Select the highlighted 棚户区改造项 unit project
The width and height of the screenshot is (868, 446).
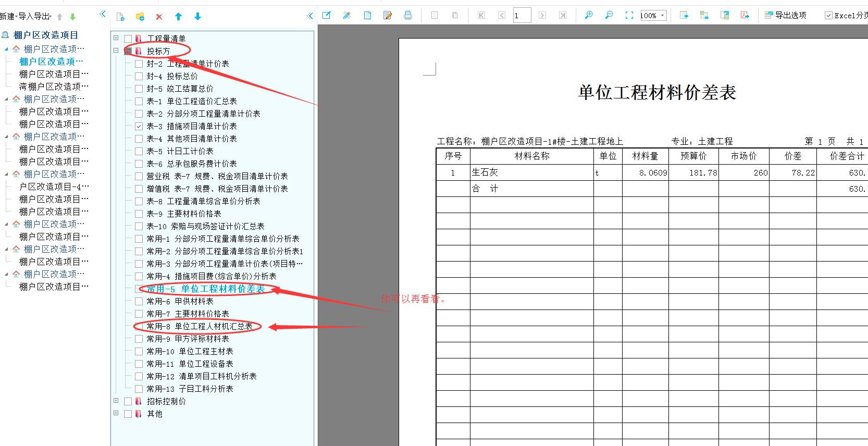pos(51,61)
